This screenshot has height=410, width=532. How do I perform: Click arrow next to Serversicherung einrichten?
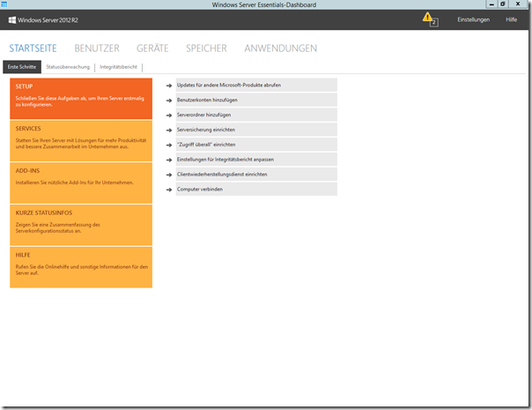[x=169, y=130]
